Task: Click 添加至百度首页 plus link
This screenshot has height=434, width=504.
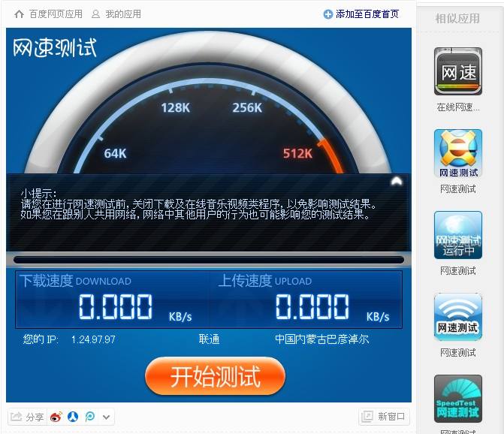Action: click(361, 14)
